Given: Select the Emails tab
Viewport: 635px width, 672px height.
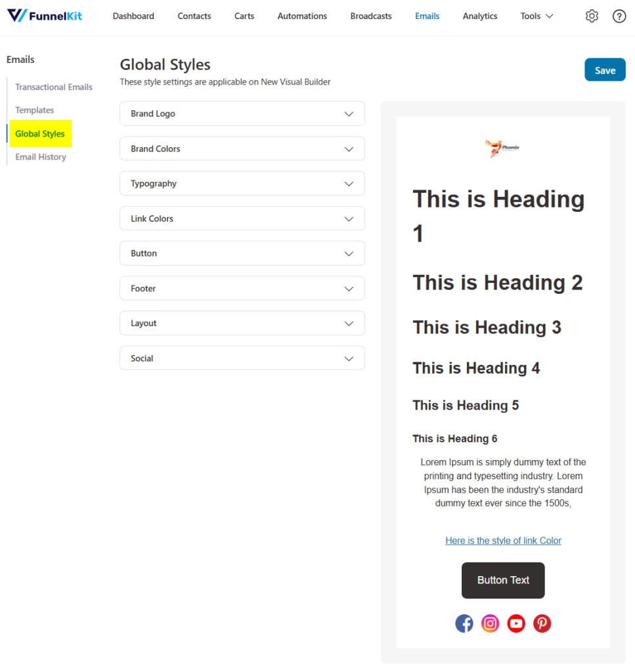Looking at the screenshot, I should pyautogui.click(x=427, y=16).
